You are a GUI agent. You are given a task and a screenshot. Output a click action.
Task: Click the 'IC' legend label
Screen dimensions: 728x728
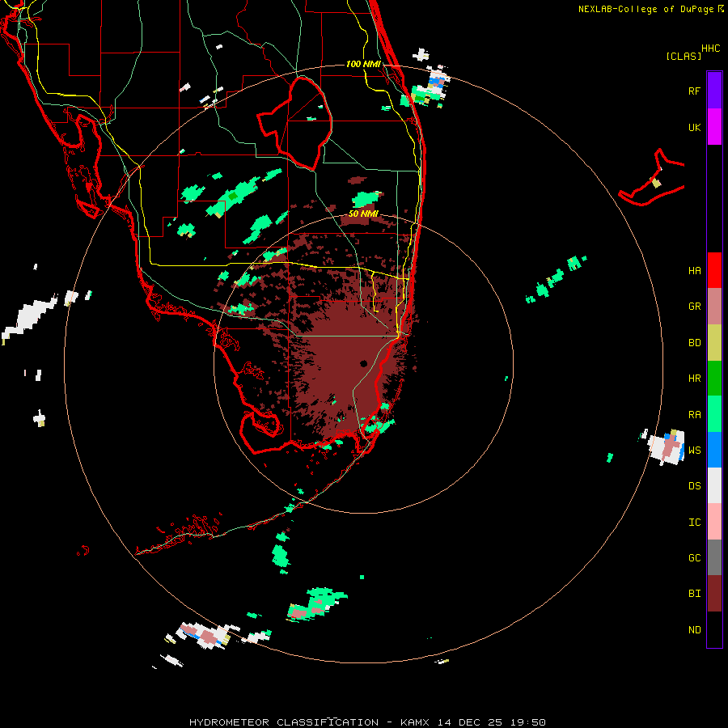pyautogui.click(x=694, y=523)
